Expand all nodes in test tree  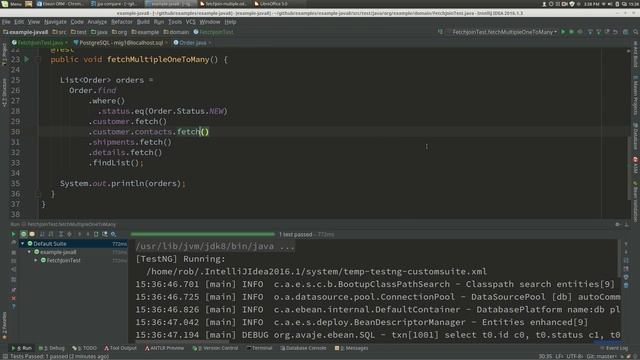[x=61, y=234]
